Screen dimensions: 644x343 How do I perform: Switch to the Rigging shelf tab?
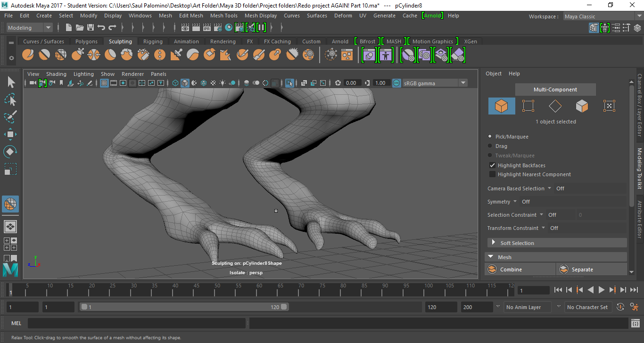[153, 41]
